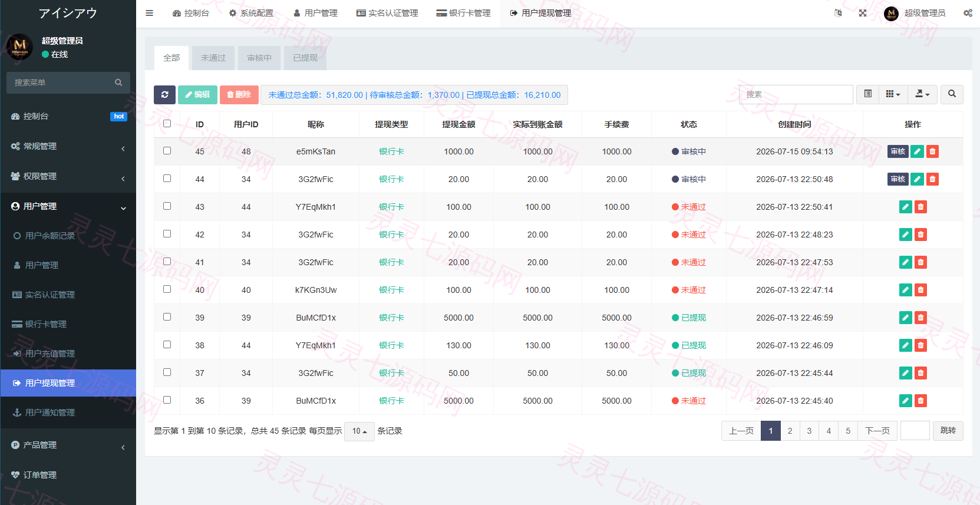Open the 银行卡管理 top navigation tab
This screenshot has width=980, height=505.
coord(464,13)
